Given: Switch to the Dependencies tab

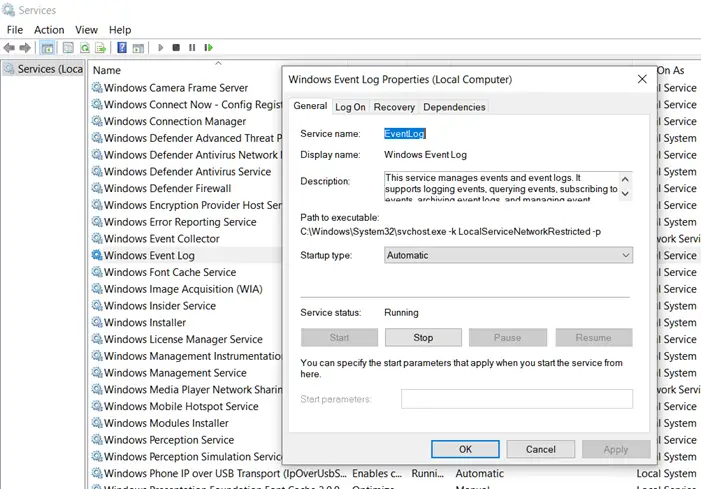Looking at the screenshot, I should [x=454, y=107].
